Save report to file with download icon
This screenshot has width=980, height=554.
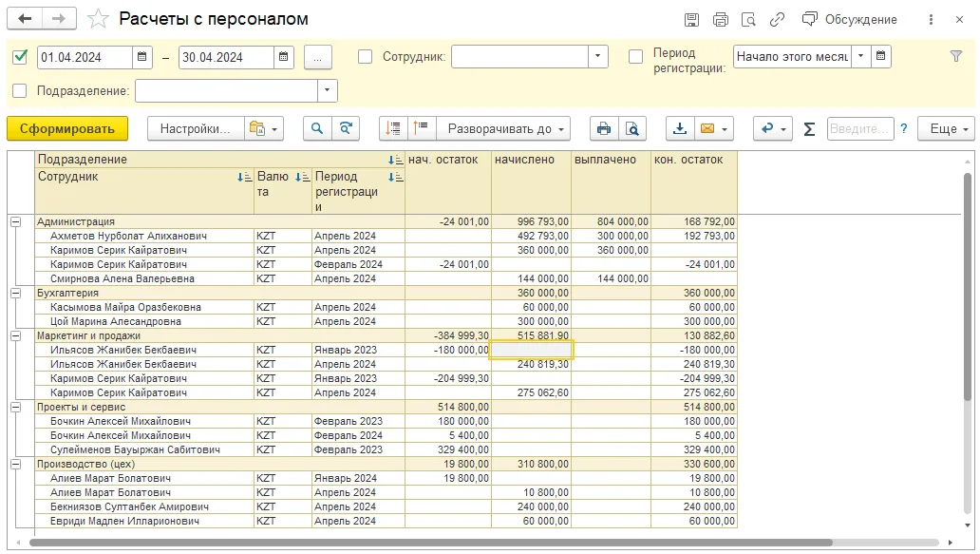tap(679, 128)
